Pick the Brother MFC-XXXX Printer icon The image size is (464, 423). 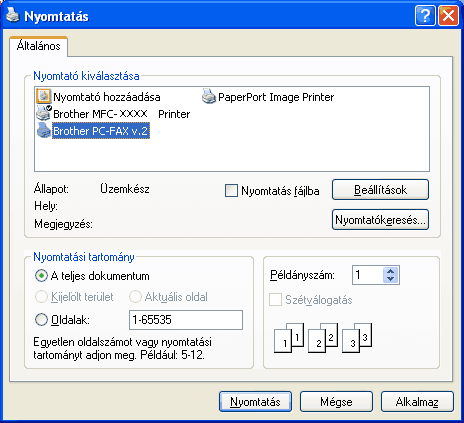click(44, 113)
